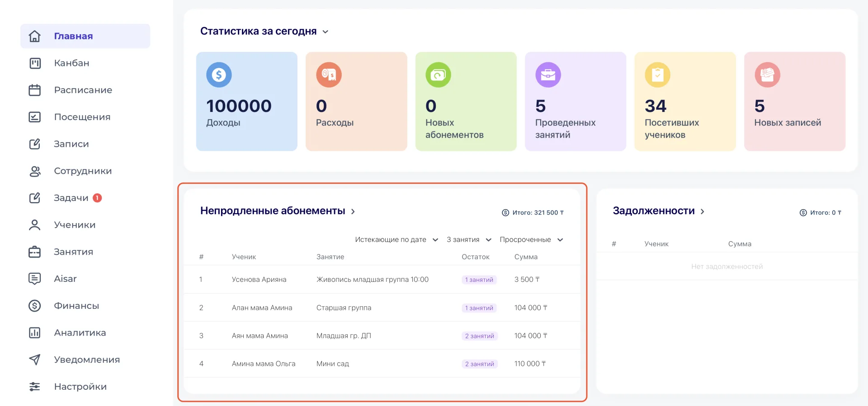Expand Задолженности via chevron arrow
868x406 pixels.
pos(703,211)
